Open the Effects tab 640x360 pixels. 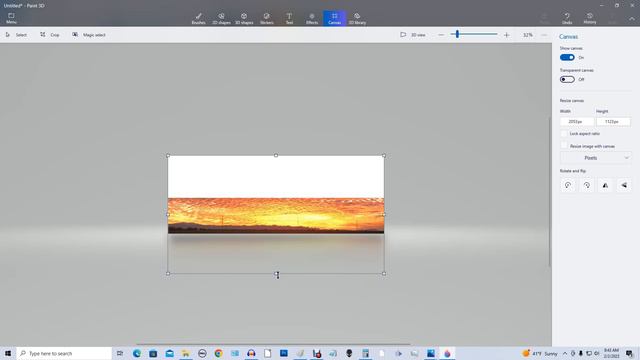[312, 18]
